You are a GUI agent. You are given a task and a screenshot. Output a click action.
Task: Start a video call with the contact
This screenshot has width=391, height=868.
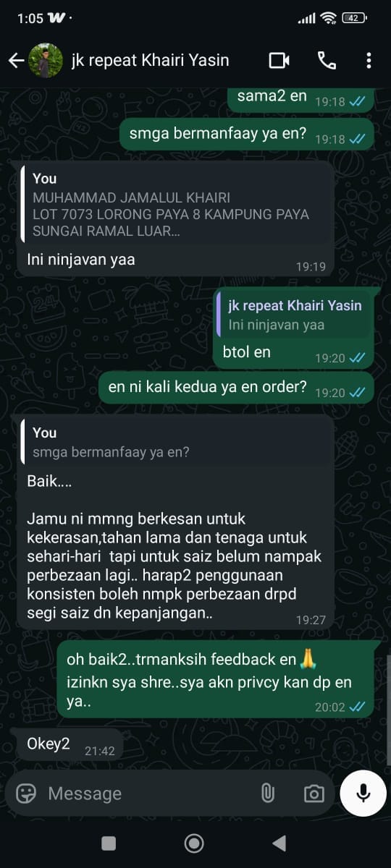pyautogui.click(x=279, y=61)
